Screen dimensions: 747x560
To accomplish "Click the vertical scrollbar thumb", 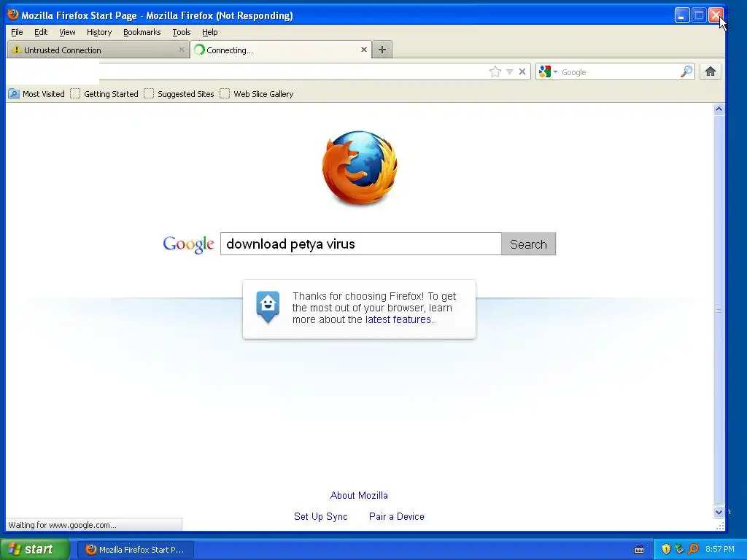I will (x=719, y=310).
